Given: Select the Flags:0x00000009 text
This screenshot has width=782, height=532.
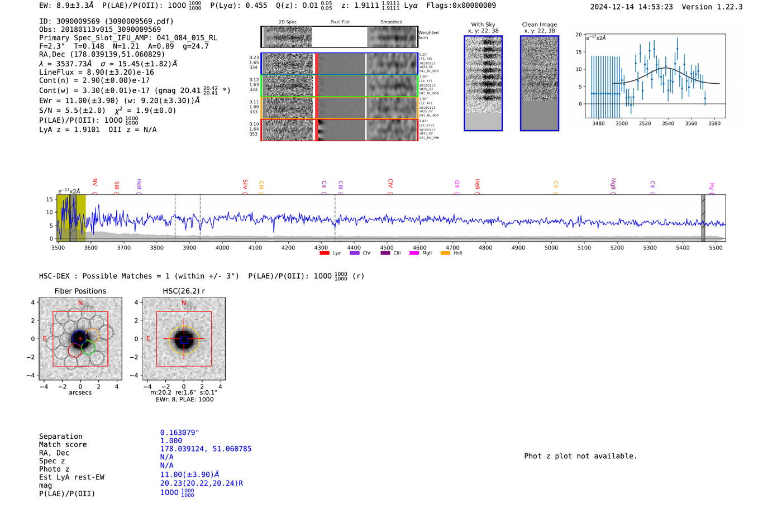Looking at the screenshot, I should pyautogui.click(x=461, y=6).
